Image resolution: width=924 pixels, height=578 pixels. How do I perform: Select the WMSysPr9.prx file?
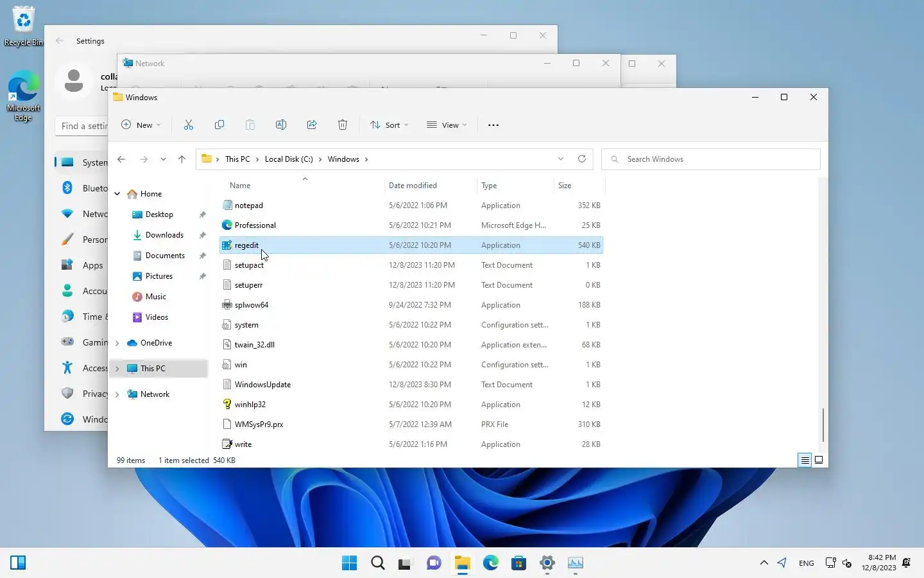[x=411, y=425]
